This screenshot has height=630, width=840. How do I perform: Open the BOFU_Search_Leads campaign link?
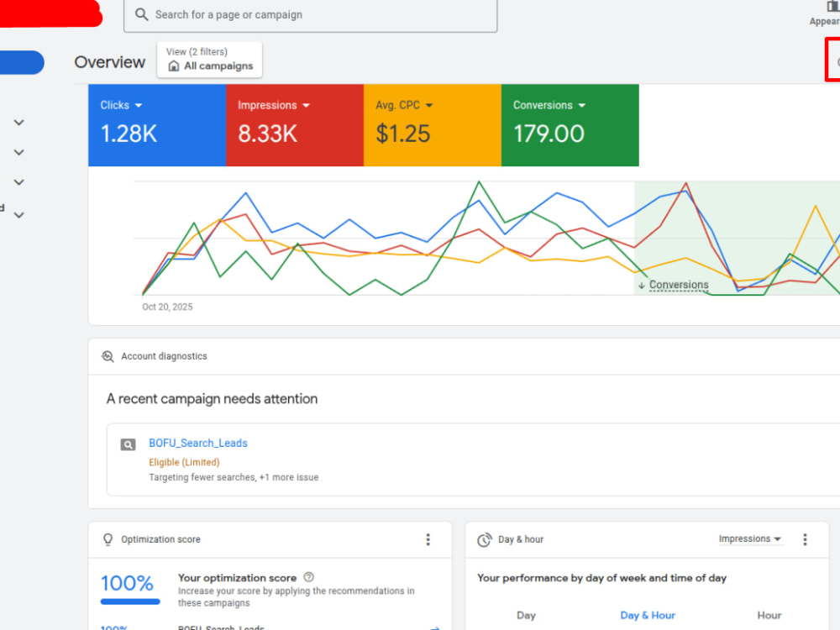(x=198, y=443)
